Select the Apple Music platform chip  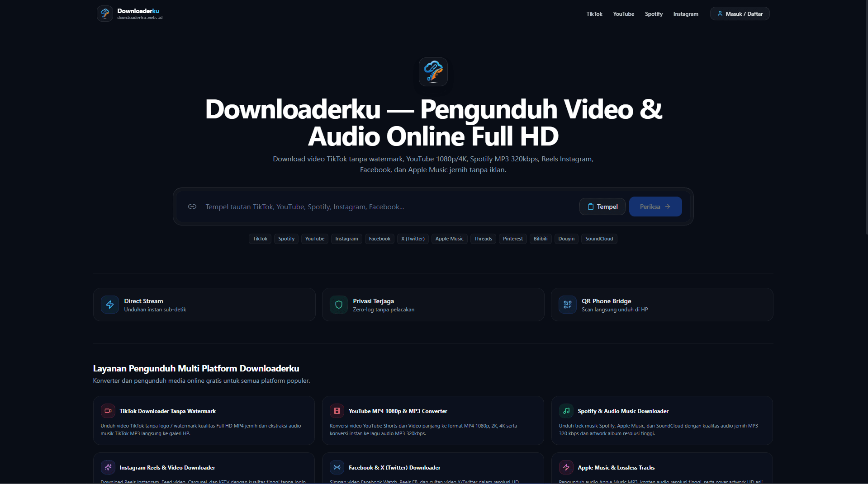click(450, 239)
